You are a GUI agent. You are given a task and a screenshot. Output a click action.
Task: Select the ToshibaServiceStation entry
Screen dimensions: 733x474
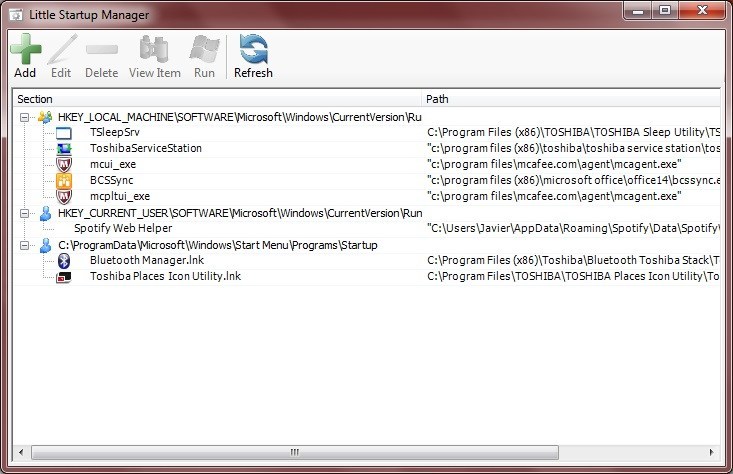click(x=146, y=148)
